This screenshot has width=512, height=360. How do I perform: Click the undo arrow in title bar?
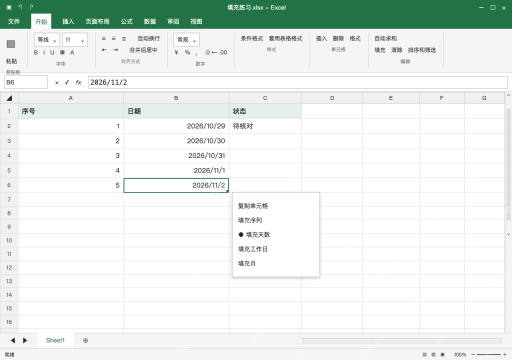pyautogui.click(x=20, y=7)
